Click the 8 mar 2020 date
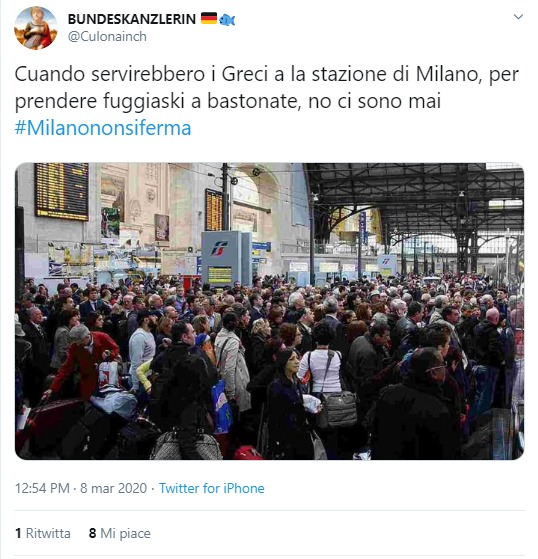The image size is (538, 559). click(113, 488)
